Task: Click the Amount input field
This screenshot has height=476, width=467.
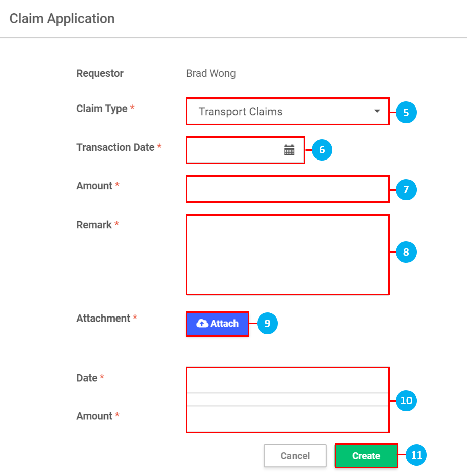Action: pos(287,189)
